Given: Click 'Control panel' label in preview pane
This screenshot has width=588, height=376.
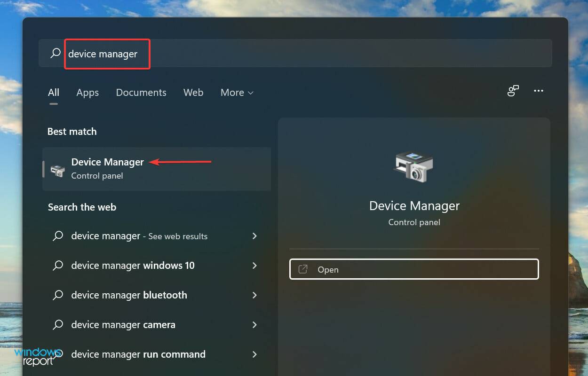Looking at the screenshot, I should (414, 222).
